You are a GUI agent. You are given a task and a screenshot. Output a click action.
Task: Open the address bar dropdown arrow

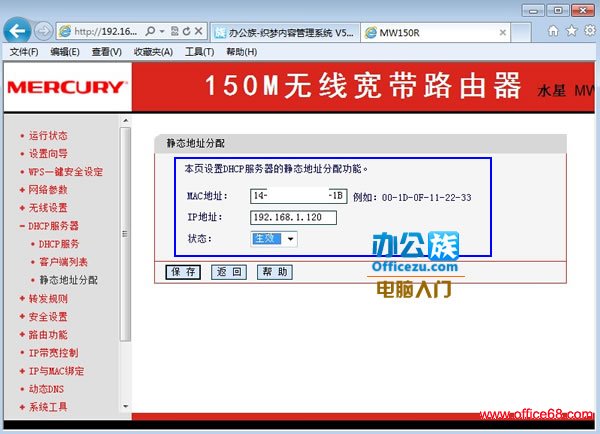162,31
